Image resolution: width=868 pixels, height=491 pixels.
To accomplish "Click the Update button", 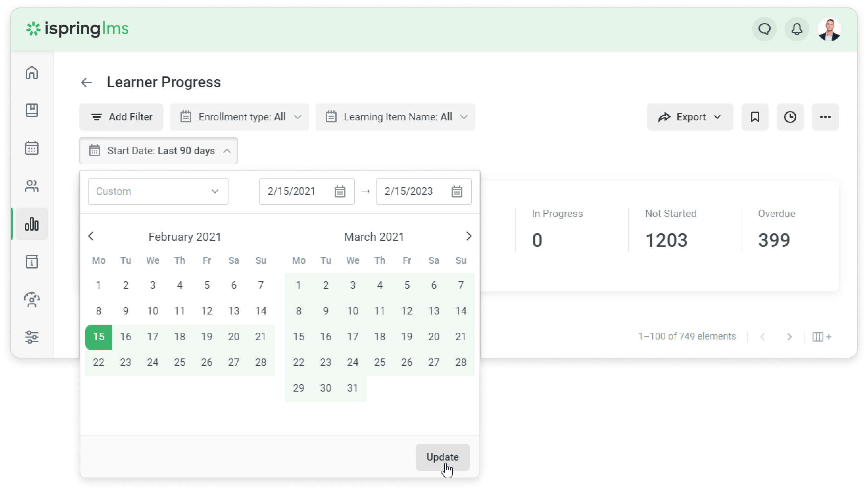I will tap(442, 457).
